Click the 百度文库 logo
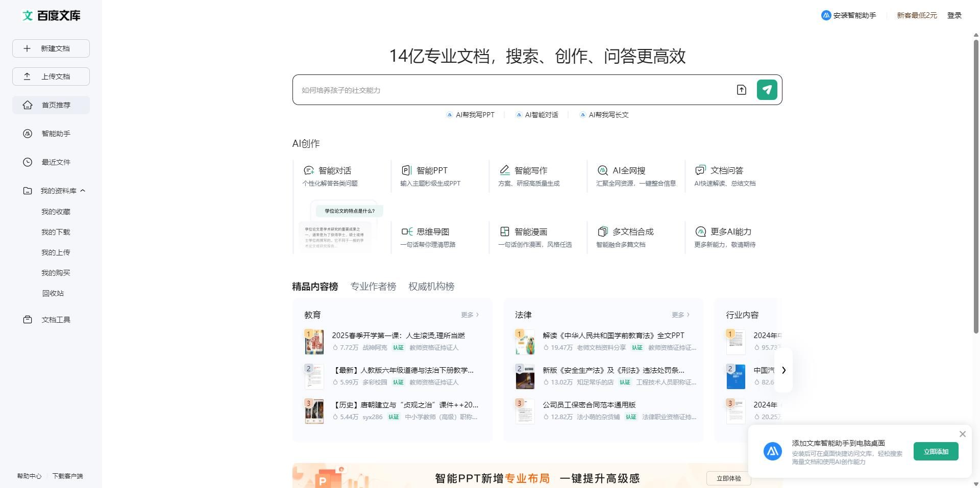980x488 pixels. tap(52, 16)
